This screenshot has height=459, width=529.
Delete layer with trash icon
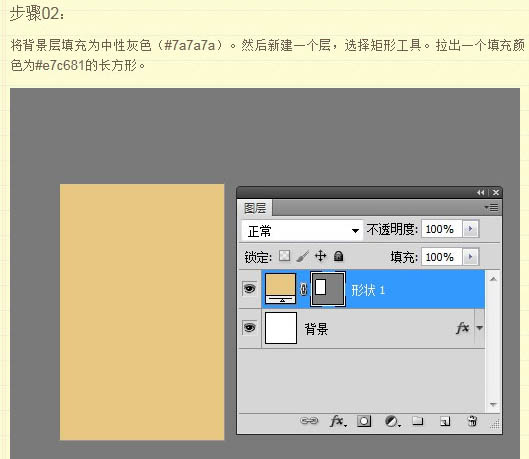pyautogui.click(x=472, y=421)
